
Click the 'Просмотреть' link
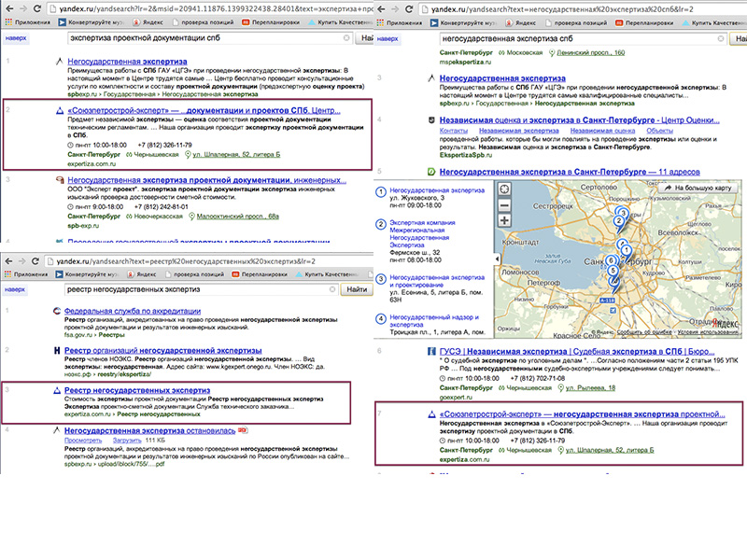(x=83, y=440)
